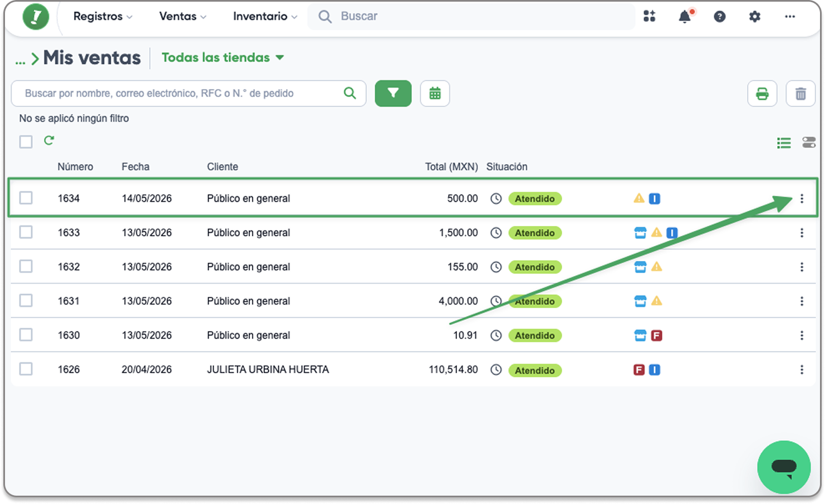This screenshot has width=825, height=504.
Task: Click the Cliente column header
Action: point(223,167)
